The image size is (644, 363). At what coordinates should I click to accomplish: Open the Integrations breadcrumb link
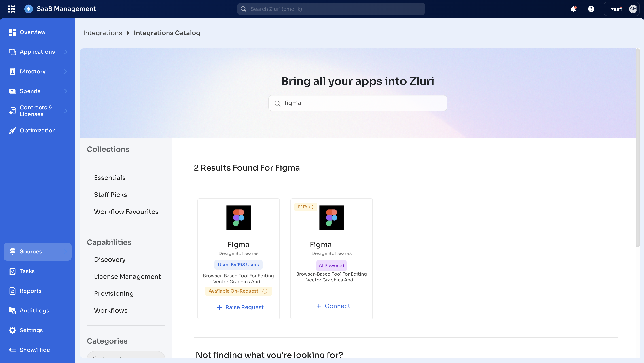[x=102, y=33]
